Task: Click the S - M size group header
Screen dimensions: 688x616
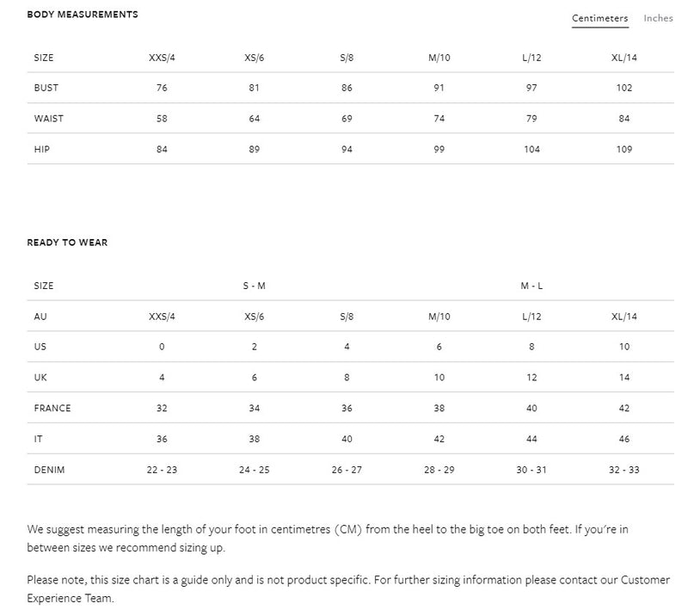Action: click(255, 286)
